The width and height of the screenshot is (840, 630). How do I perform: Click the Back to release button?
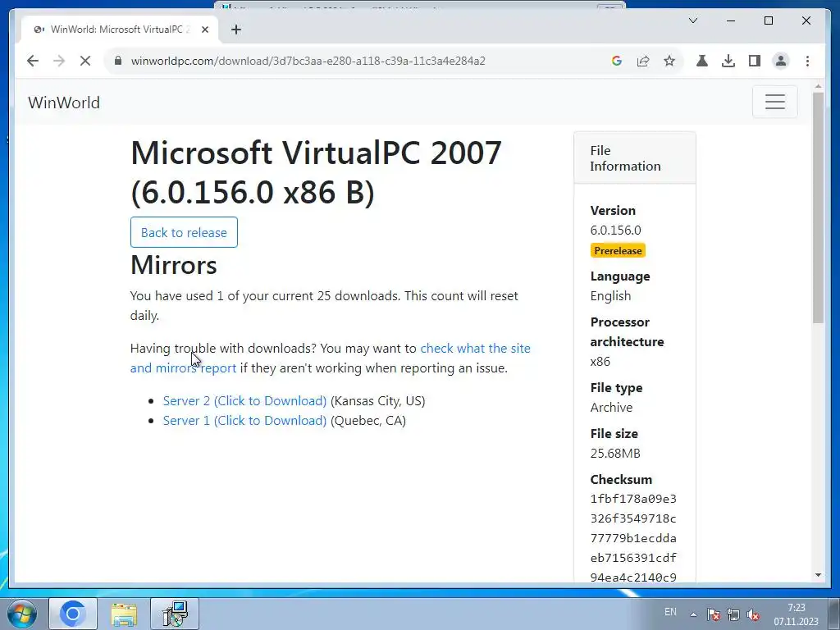pos(184,232)
